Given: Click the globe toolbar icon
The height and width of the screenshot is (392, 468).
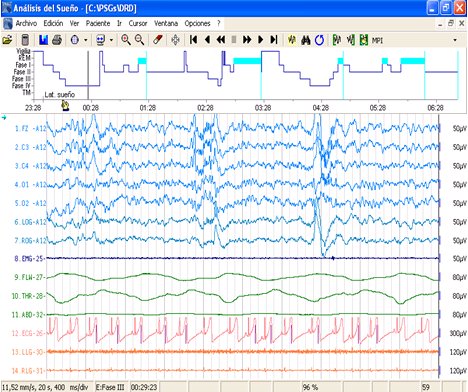Looking at the screenshot, I should [75, 40].
